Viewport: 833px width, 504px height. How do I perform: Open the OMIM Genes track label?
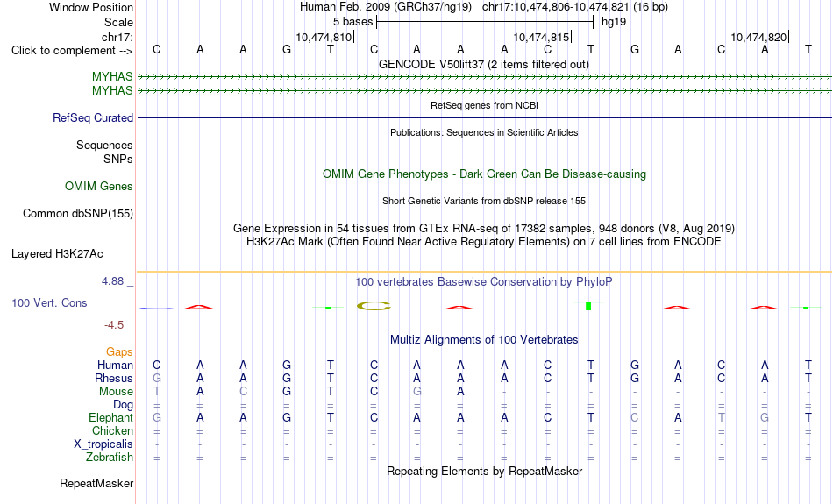98,187
